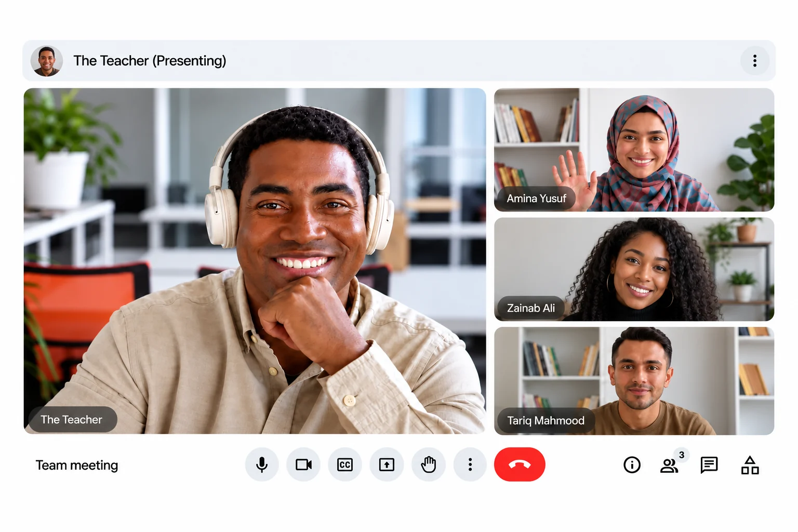The height and width of the screenshot is (532, 798).
Task: Click The Teacher's main video
Action: pos(255,261)
